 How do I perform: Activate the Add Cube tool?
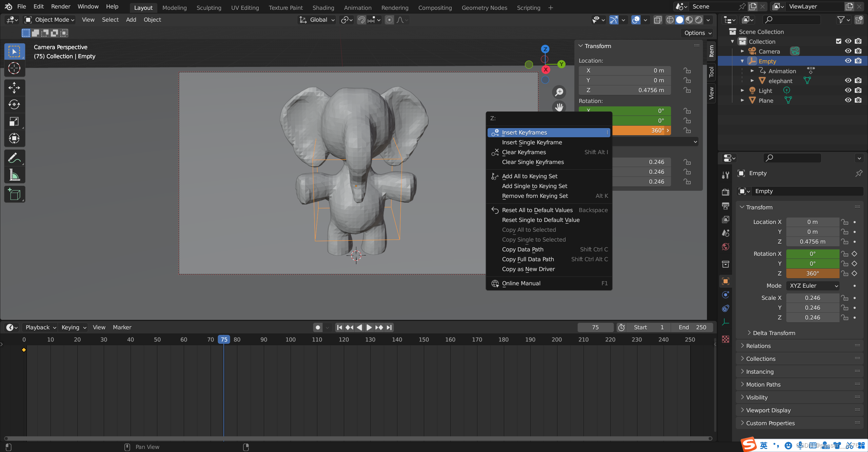[14, 194]
